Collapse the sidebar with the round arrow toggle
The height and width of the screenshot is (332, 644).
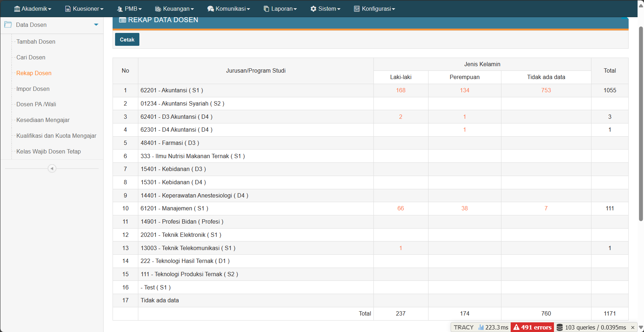point(52,169)
